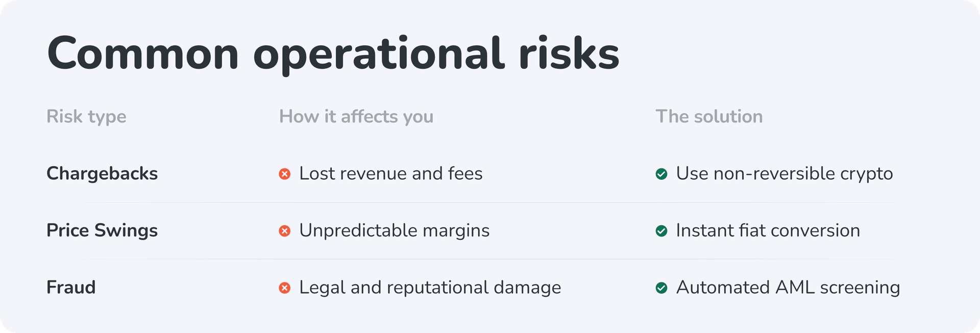Select the Fraud risk type label
The height and width of the screenshot is (333, 980).
[x=71, y=288]
